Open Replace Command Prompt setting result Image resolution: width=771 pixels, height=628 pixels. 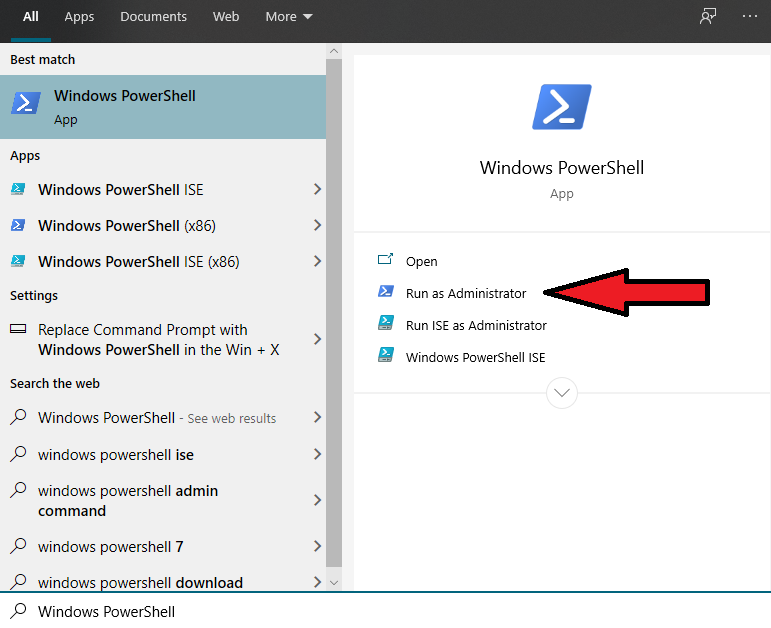[163, 339]
